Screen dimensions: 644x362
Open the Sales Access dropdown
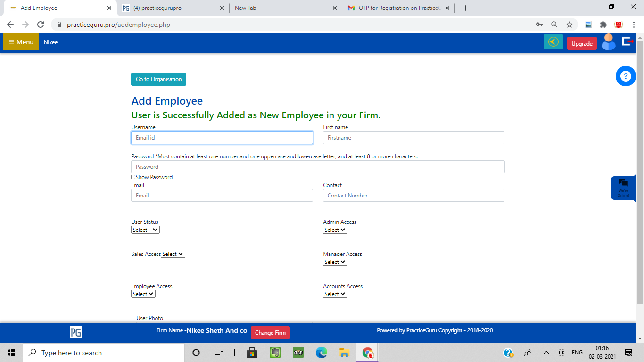(x=173, y=254)
